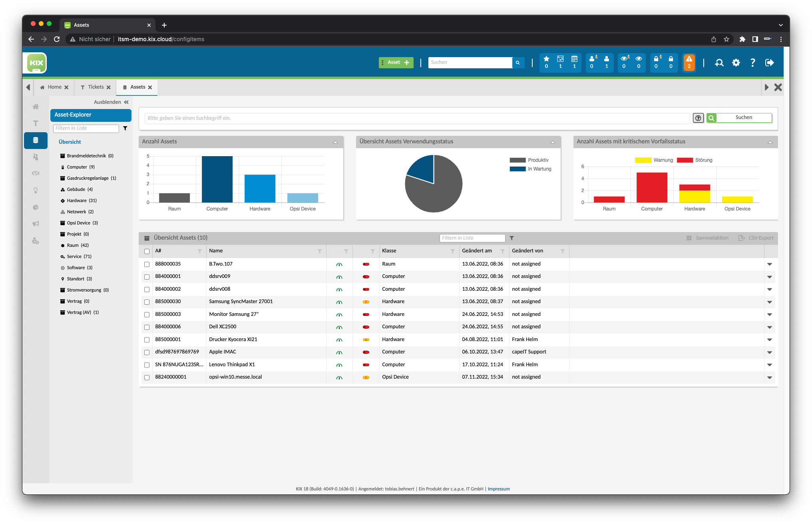
Task: Open the contacts/organizations icon in sidebar
Action: [36, 157]
